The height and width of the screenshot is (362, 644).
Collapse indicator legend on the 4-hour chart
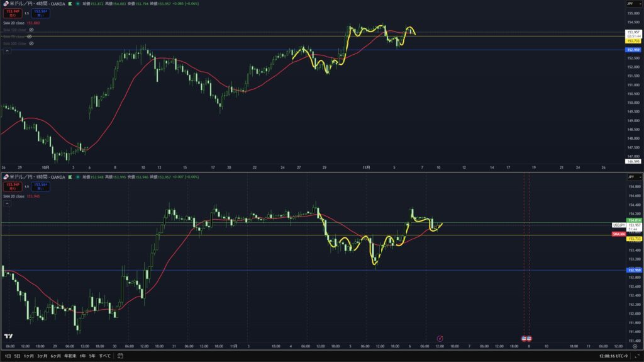click(x=7, y=51)
